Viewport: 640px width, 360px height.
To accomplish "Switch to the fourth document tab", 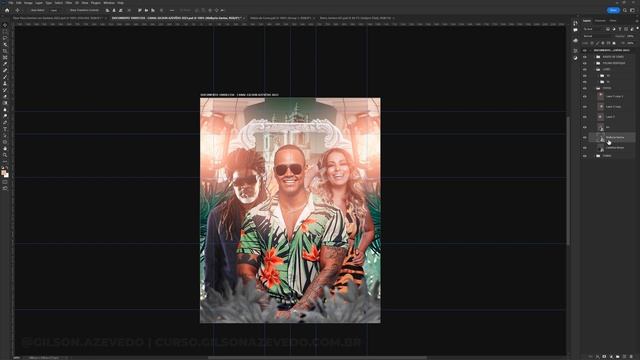I will coord(356,18).
